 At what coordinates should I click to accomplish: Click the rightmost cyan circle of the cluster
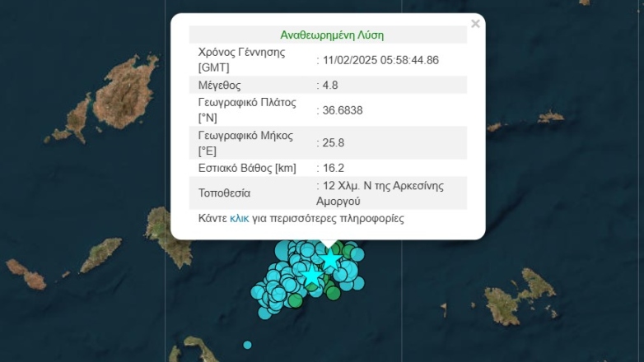[x=360, y=282]
